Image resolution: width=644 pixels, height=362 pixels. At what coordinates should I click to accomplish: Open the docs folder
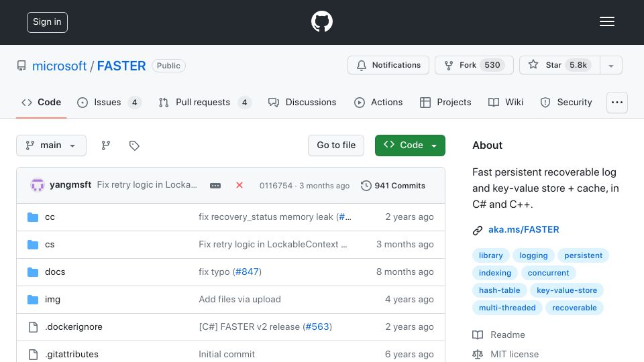[55, 271]
